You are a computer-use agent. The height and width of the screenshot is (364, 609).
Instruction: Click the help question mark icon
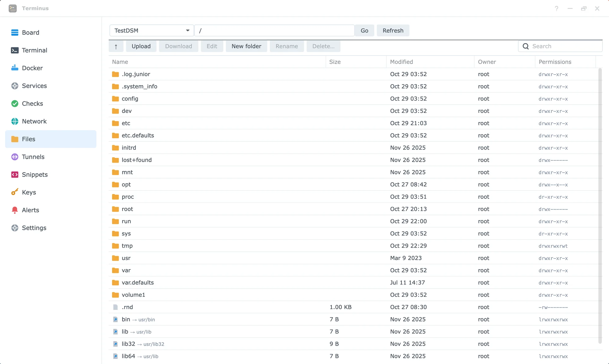coord(556,8)
